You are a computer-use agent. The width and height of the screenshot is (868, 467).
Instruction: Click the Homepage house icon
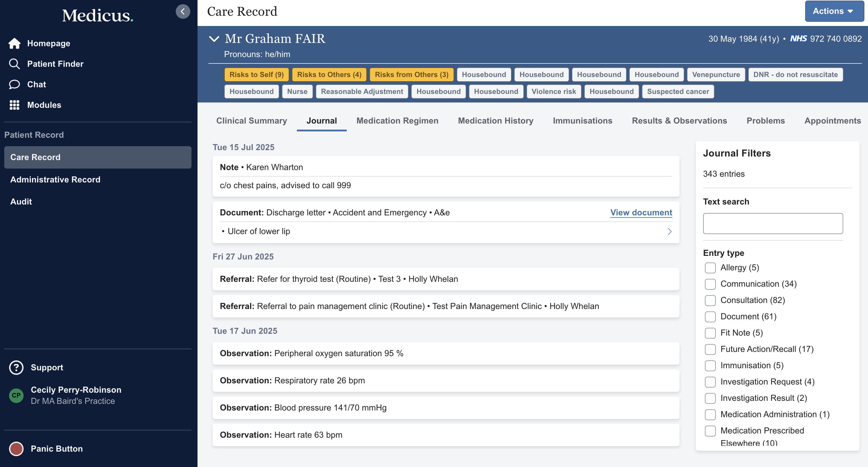coord(14,43)
